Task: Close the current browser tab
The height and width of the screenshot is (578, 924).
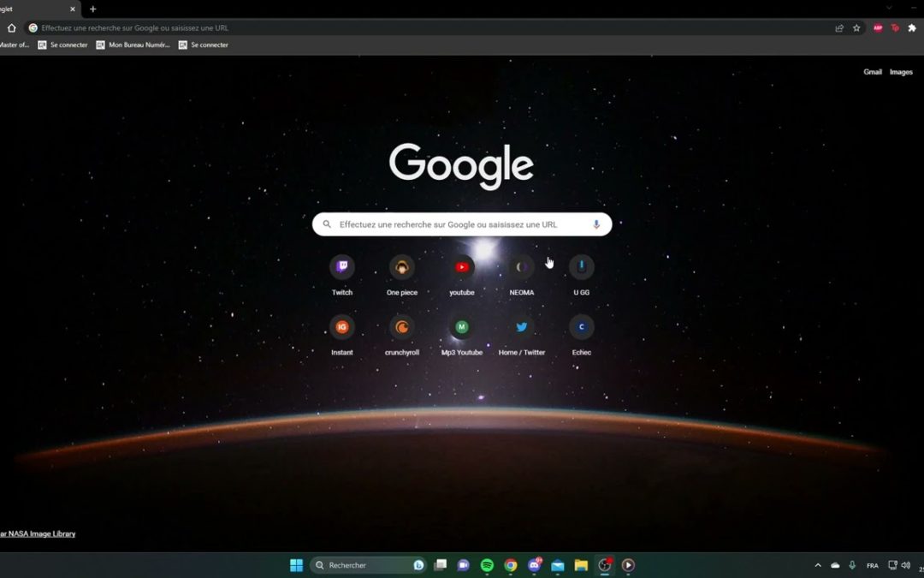Action: tap(73, 9)
